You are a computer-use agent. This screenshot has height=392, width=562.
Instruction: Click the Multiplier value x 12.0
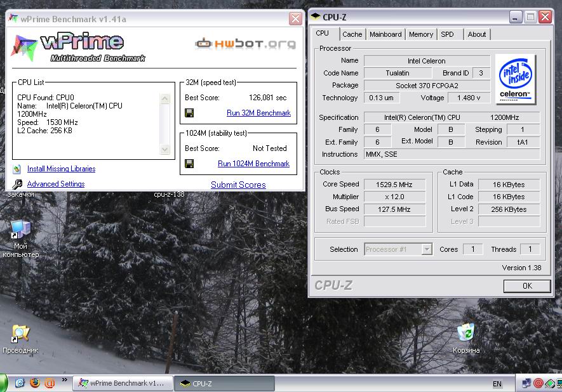point(394,197)
